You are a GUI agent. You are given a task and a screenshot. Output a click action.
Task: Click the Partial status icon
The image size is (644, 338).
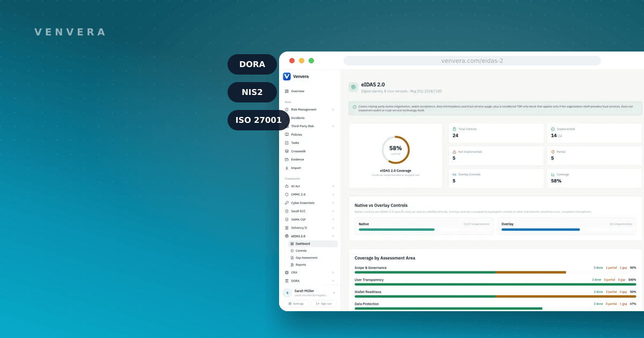[553, 152]
